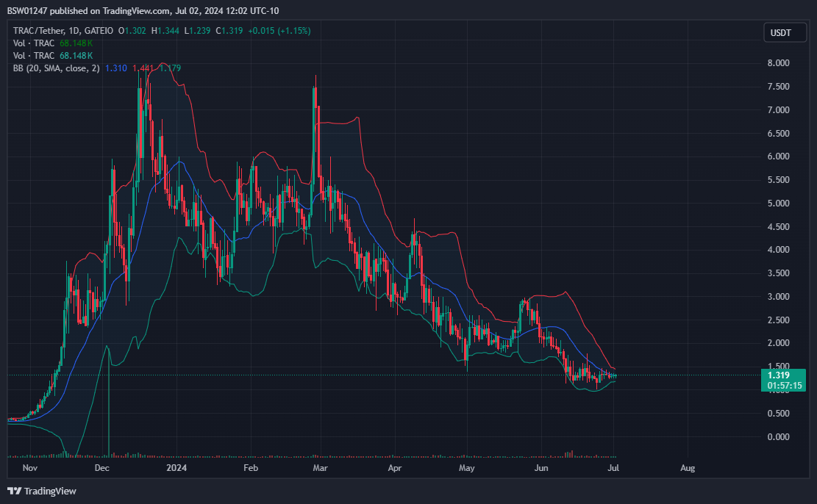Click the red BB upper value 1.441

[x=143, y=68]
